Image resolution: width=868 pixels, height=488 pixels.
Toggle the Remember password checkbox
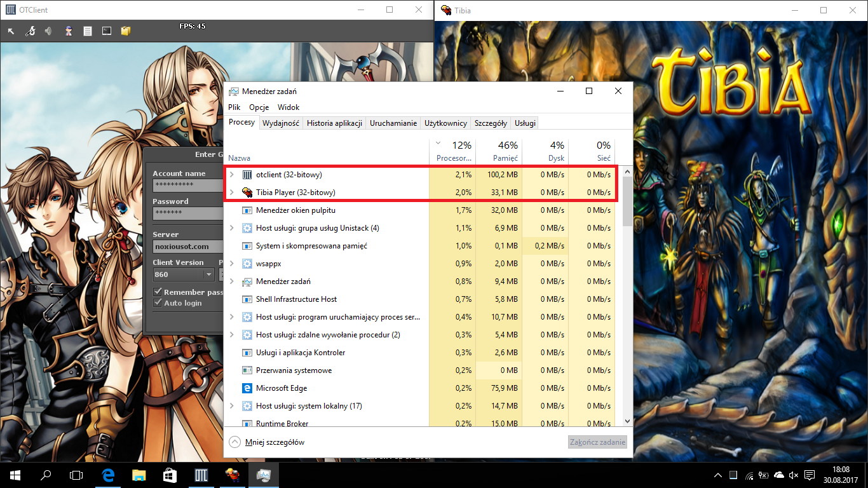(158, 292)
